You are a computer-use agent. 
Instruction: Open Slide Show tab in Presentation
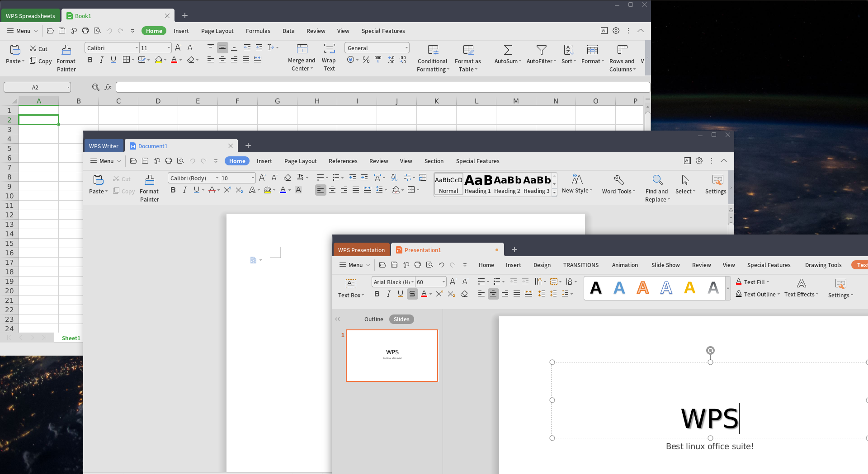point(665,265)
